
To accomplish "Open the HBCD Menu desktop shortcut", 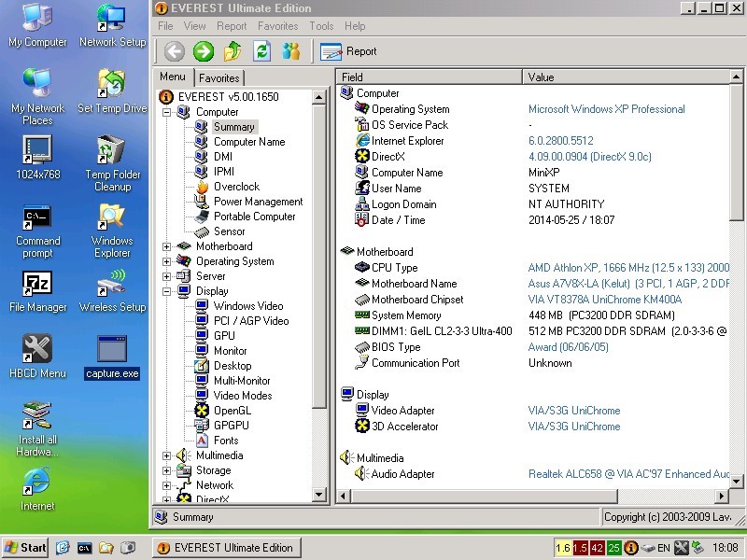I will [x=37, y=357].
